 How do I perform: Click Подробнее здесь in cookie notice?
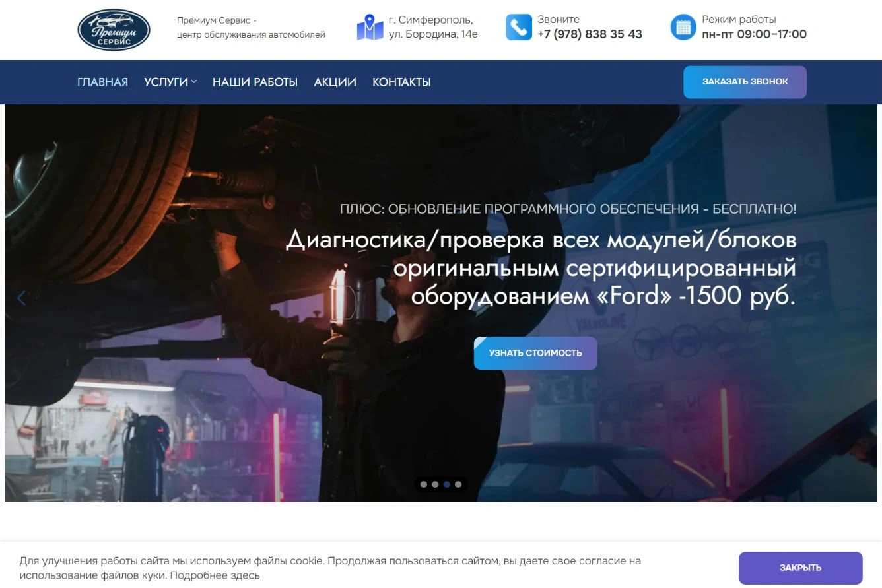[214, 575]
